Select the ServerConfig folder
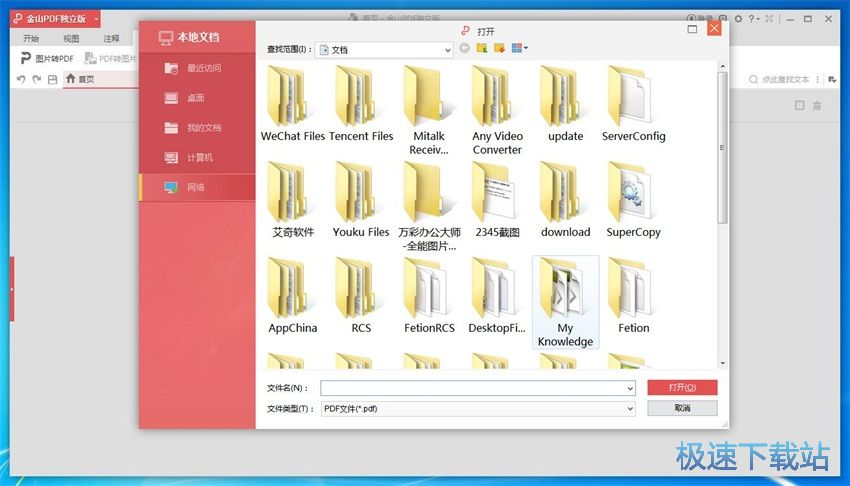Screen dimensions: 850x486 pos(633,103)
